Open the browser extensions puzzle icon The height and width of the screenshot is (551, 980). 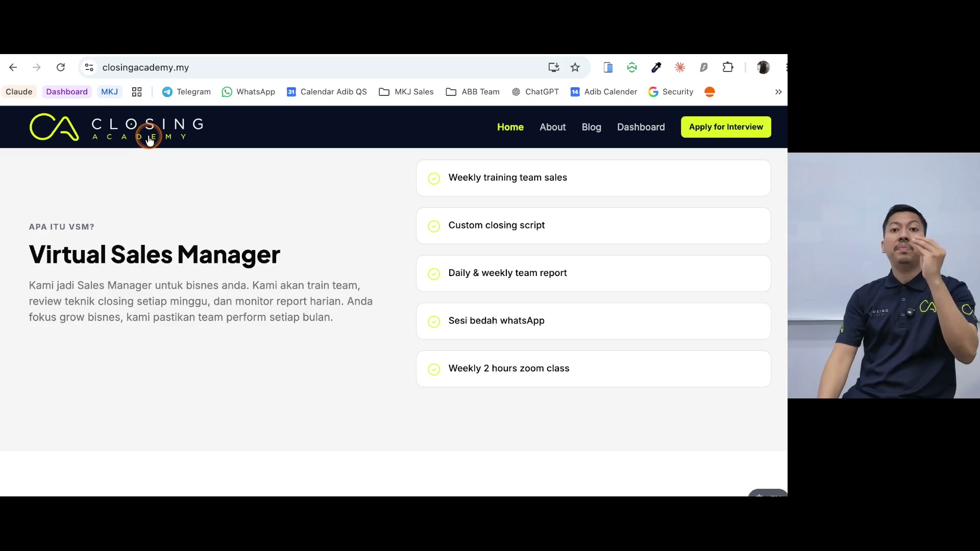728,67
